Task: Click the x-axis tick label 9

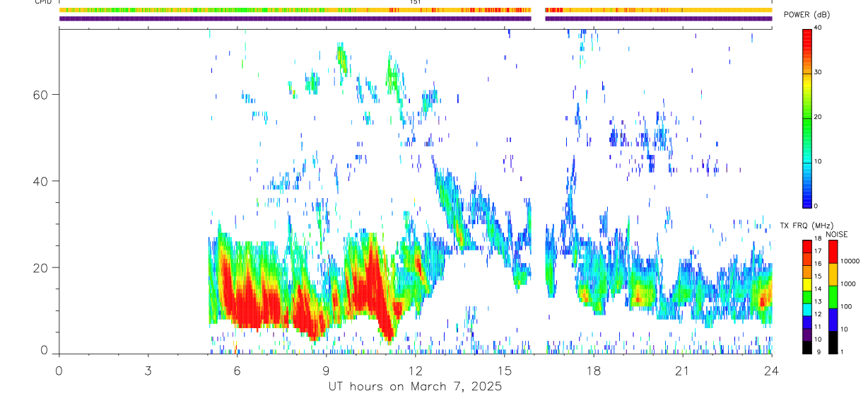Action: coord(326,371)
